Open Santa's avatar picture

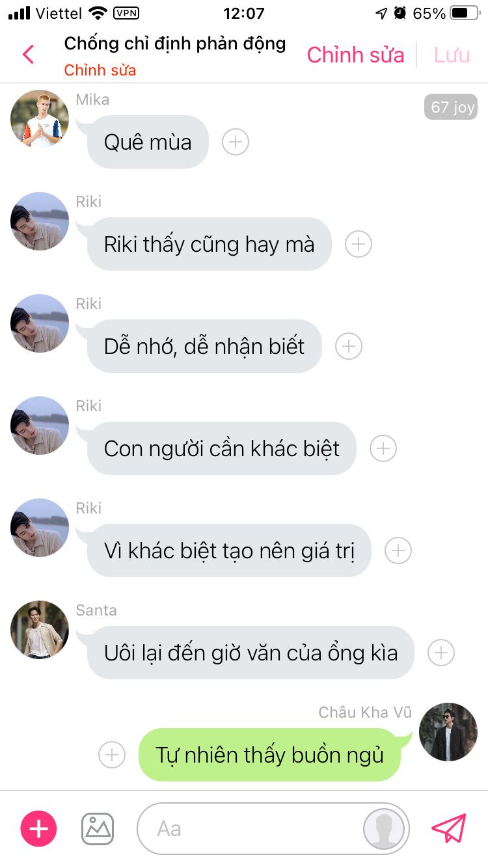click(x=40, y=630)
